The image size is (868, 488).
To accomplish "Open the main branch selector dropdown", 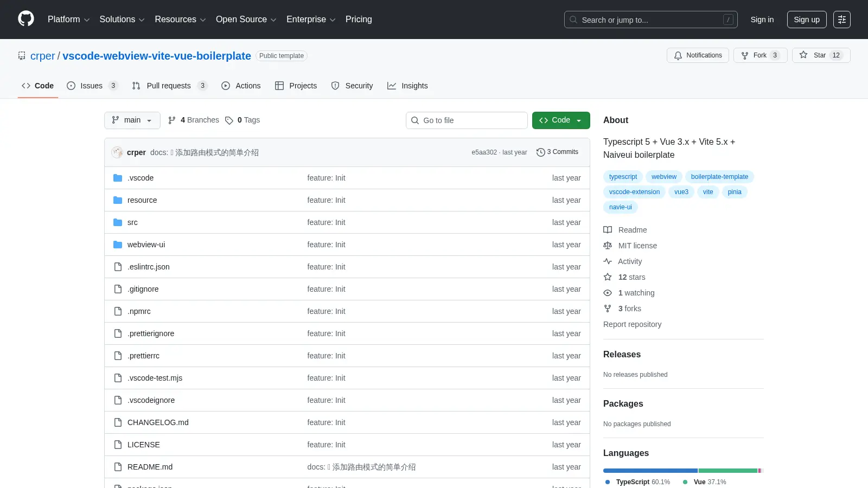I will [x=132, y=120].
